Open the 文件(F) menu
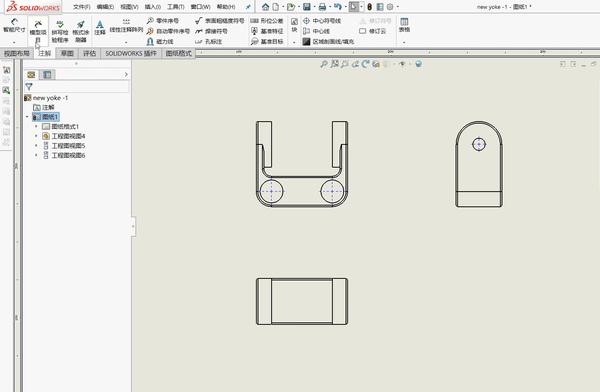The height and width of the screenshot is (392, 600). pos(82,7)
